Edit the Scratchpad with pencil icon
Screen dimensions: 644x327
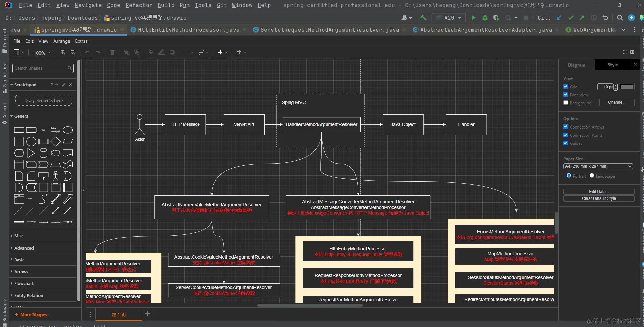(63, 85)
